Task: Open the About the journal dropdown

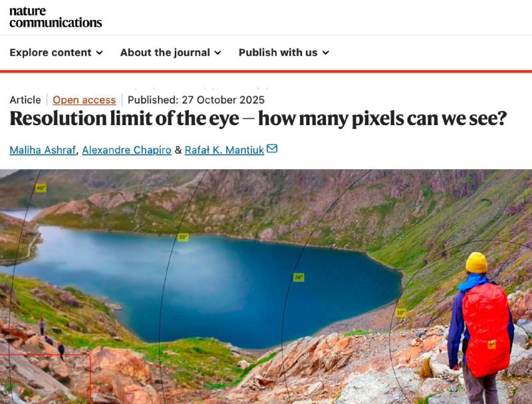Action: pos(170,53)
